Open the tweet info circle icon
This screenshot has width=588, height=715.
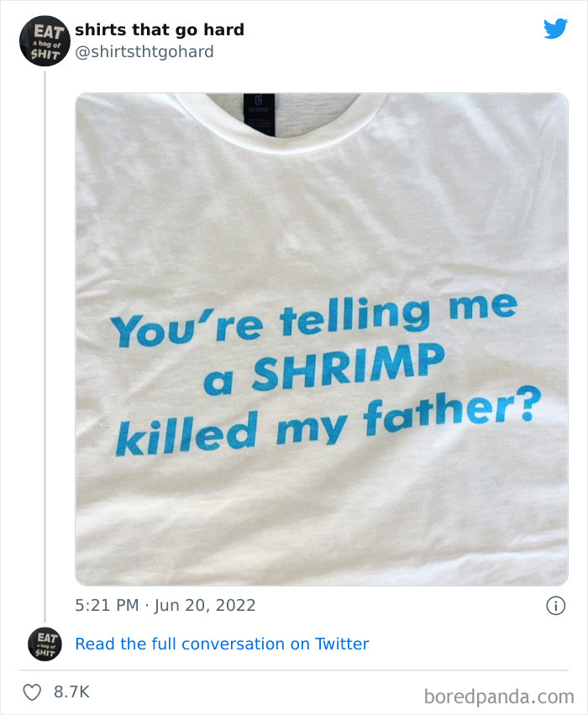point(555,606)
